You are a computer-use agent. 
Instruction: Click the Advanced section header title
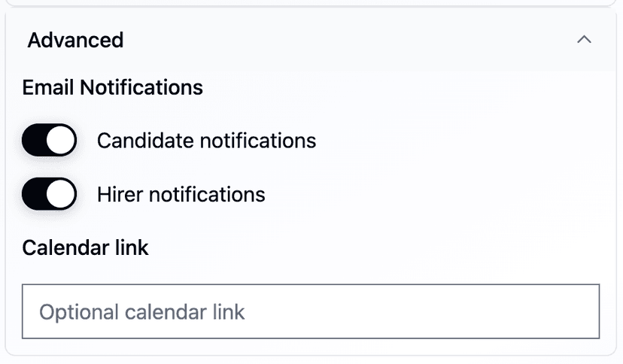(x=75, y=40)
